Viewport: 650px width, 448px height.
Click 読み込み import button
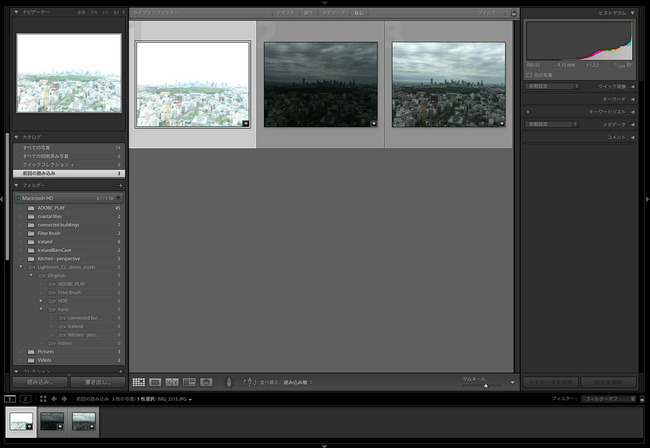pyautogui.click(x=40, y=382)
